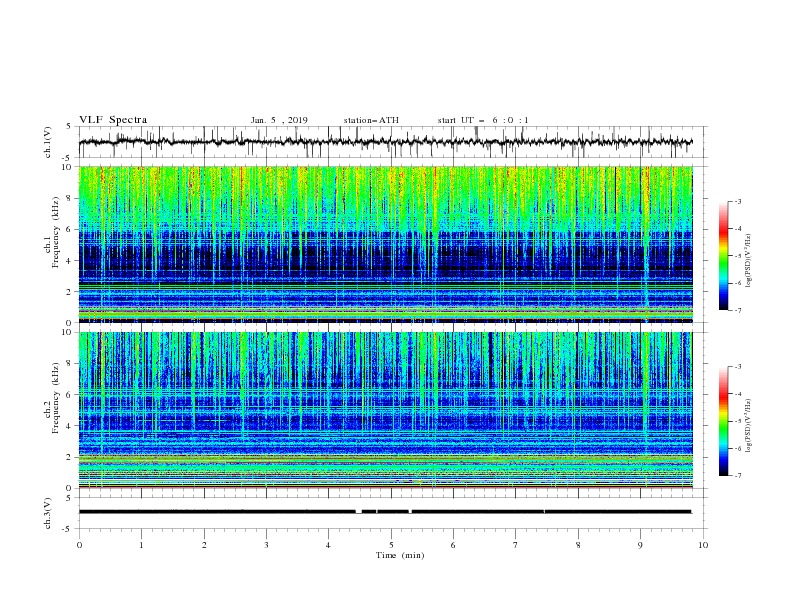792x612 pixels.
Task: Click the ch.2 lower color scale bar
Action: coord(723,421)
